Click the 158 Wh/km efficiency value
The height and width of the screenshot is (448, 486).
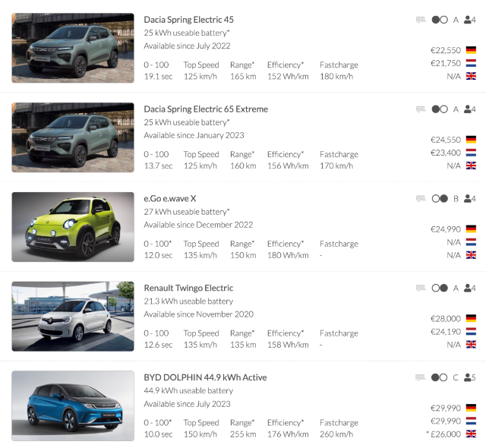click(x=288, y=345)
